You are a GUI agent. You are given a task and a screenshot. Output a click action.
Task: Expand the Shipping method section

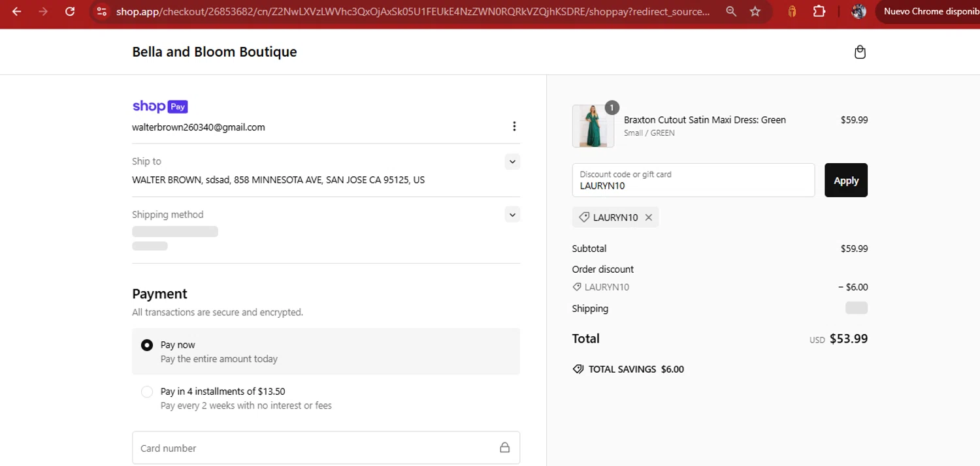(x=512, y=214)
